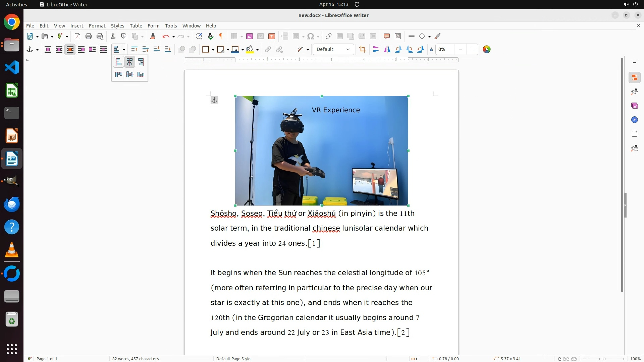Align image right in the popup
Image resolution: width=644 pixels, height=362 pixels.
141,62
